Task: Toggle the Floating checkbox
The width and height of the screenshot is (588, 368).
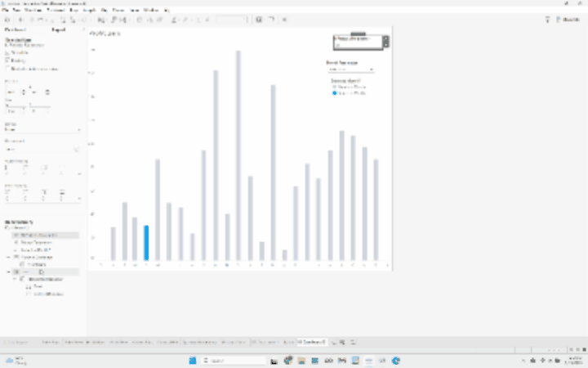Action: 7,61
